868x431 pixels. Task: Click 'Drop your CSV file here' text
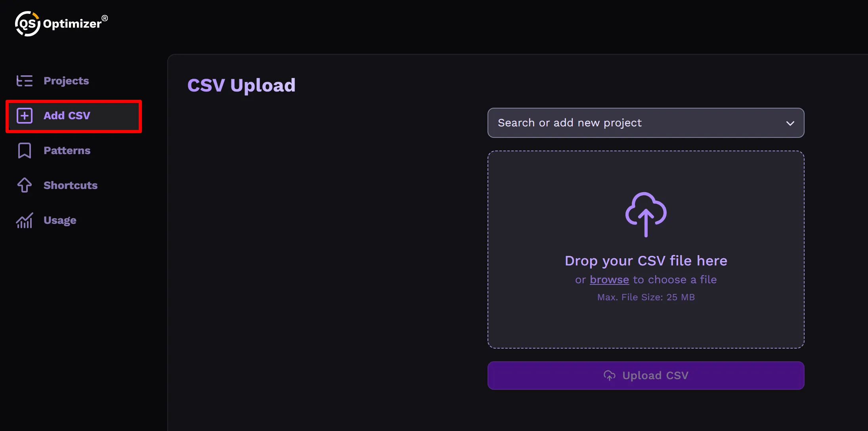click(646, 261)
